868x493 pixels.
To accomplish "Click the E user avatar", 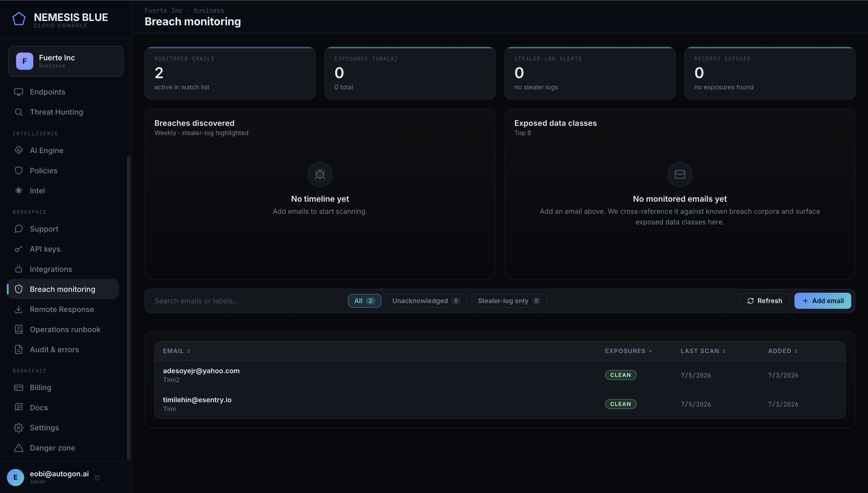I will click(x=15, y=477).
